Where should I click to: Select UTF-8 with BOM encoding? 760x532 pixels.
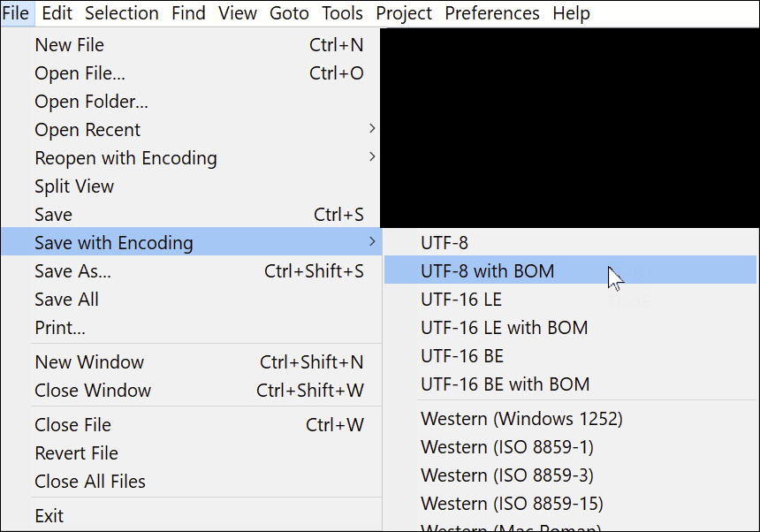coord(488,271)
